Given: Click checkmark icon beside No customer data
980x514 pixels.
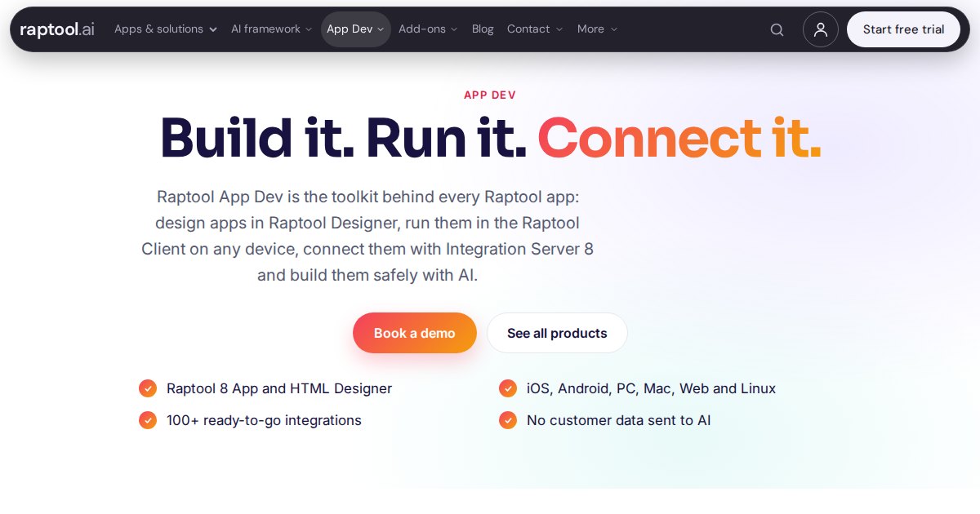Looking at the screenshot, I should [x=508, y=420].
